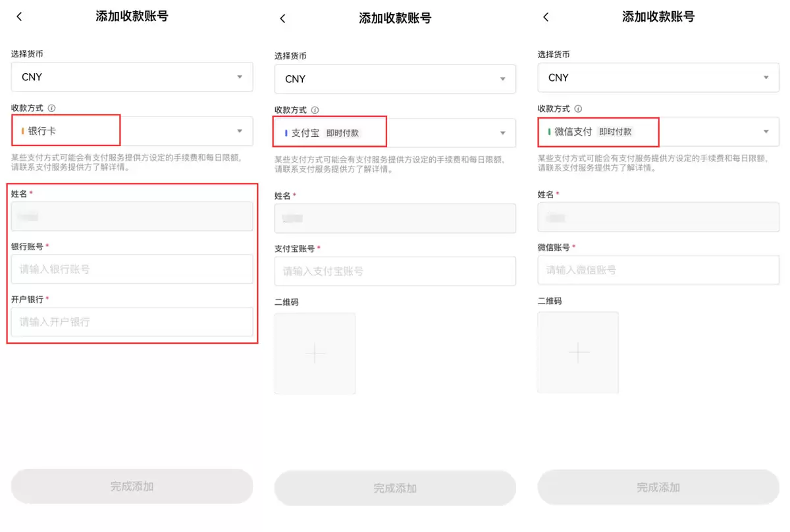Screen dimensions: 790x532
Task: Click the 微信账号 input field
Action: tap(658, 269)
